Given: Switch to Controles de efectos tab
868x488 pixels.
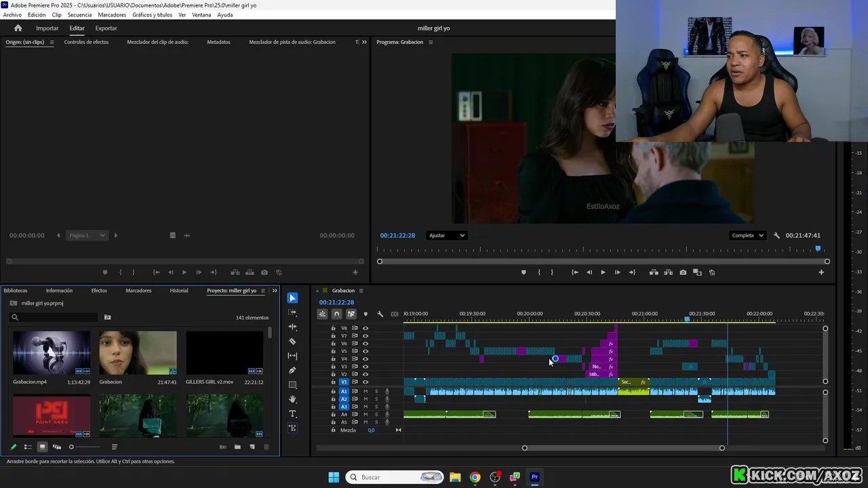Looking at the screenshot, I should tap(86, 42).
